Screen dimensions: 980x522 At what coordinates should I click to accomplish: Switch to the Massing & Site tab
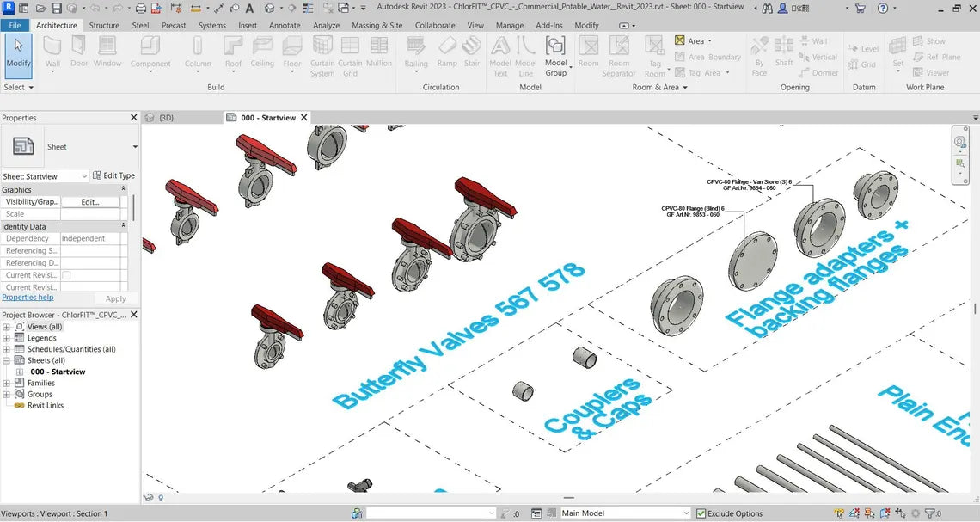tap(377, 25)
